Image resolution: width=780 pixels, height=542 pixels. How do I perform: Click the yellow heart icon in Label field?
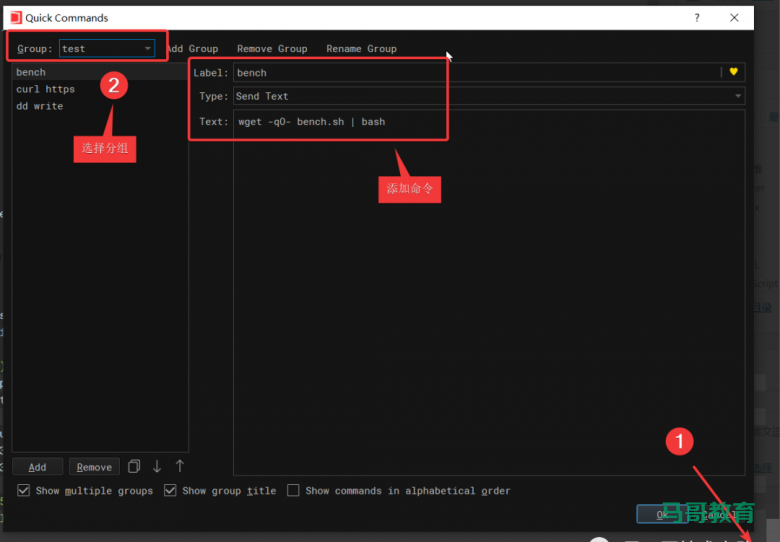pos(733,72)
